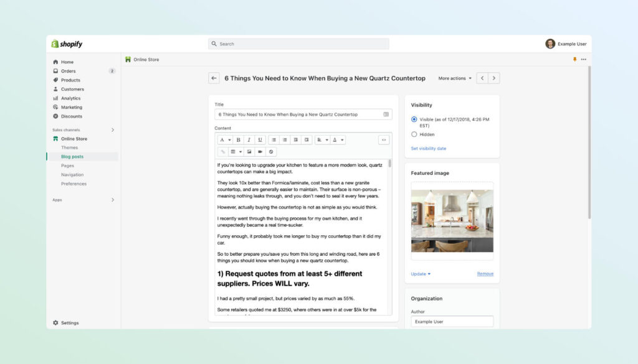Insert a link in the editor
This screenshot has width=638, height=364.
tap(222, 152)
